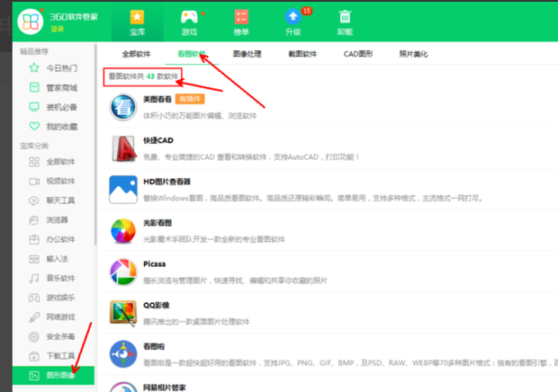Click the 视频软件 camera icon
The width and height of the screenshot is (558, 392).
[x=34, y=182]
